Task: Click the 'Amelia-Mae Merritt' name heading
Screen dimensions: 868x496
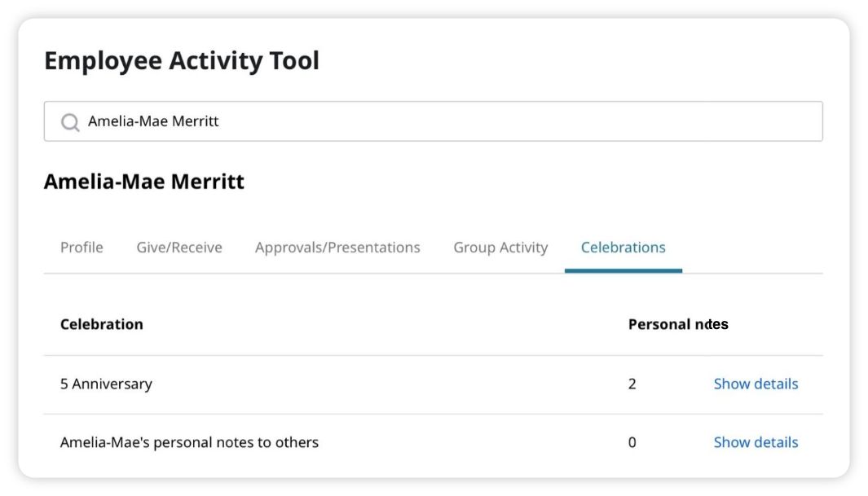Action: click(x=144, y=182)
